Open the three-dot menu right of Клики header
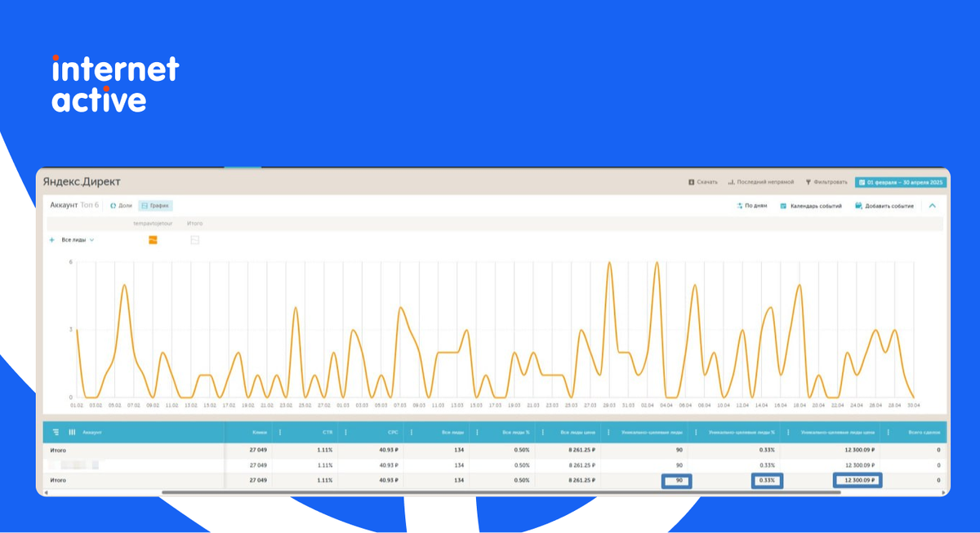This screenshot has height=533, width=980. click(280, 433)
